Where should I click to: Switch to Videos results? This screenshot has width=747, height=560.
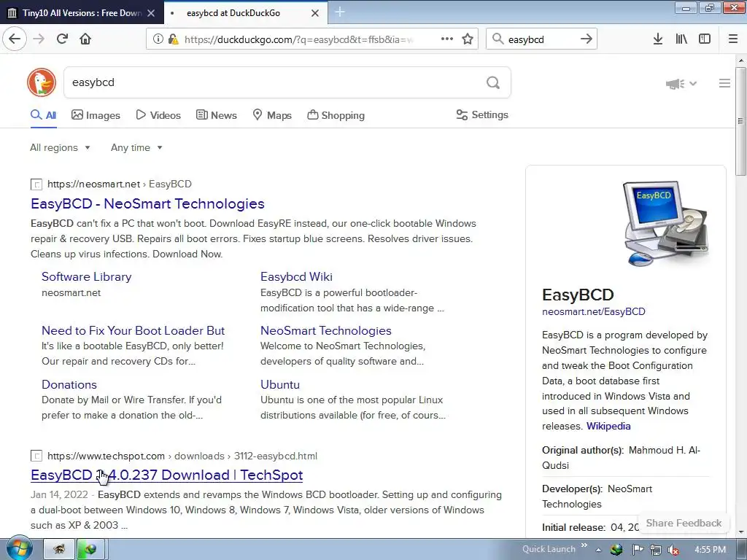pos(158,115)
